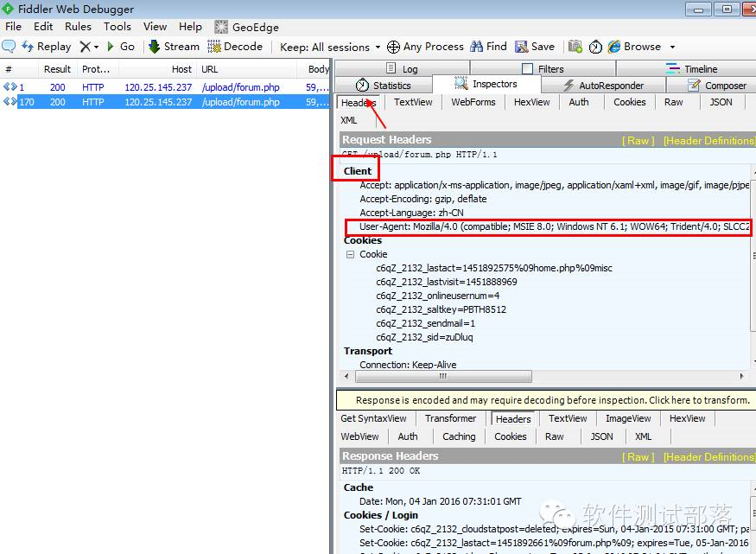
Task: Open request XML inspector tab
Action: 348,120
